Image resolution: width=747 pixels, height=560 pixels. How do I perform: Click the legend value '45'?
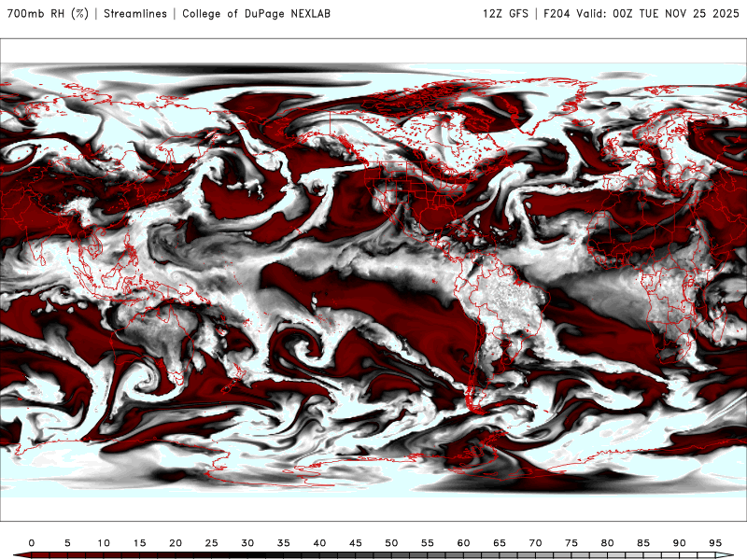click(x=356, y=543)
